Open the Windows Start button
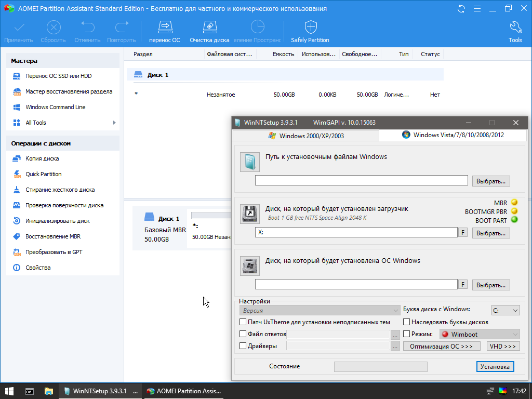532x399 pixels. coord(9,391)
